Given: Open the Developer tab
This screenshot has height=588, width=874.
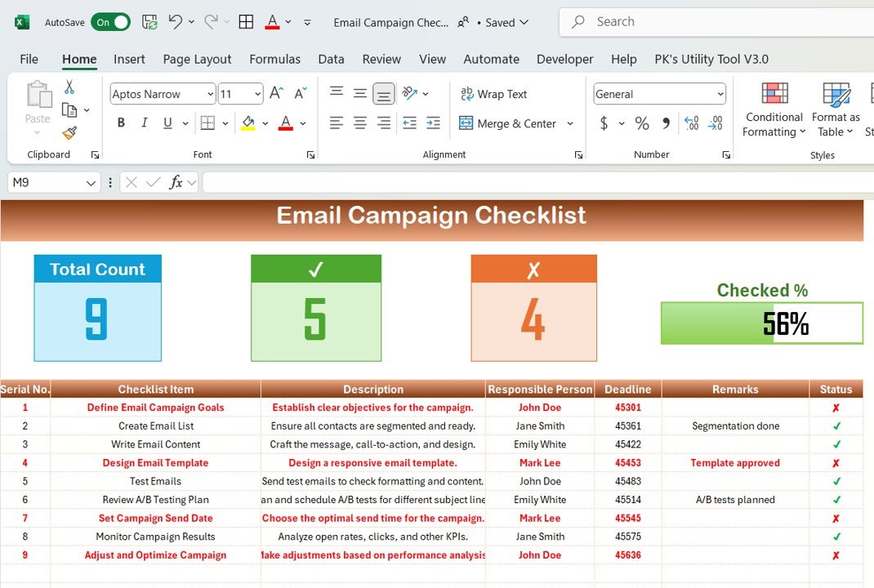Looking at the screenshot, I should (x=564, y=59).
